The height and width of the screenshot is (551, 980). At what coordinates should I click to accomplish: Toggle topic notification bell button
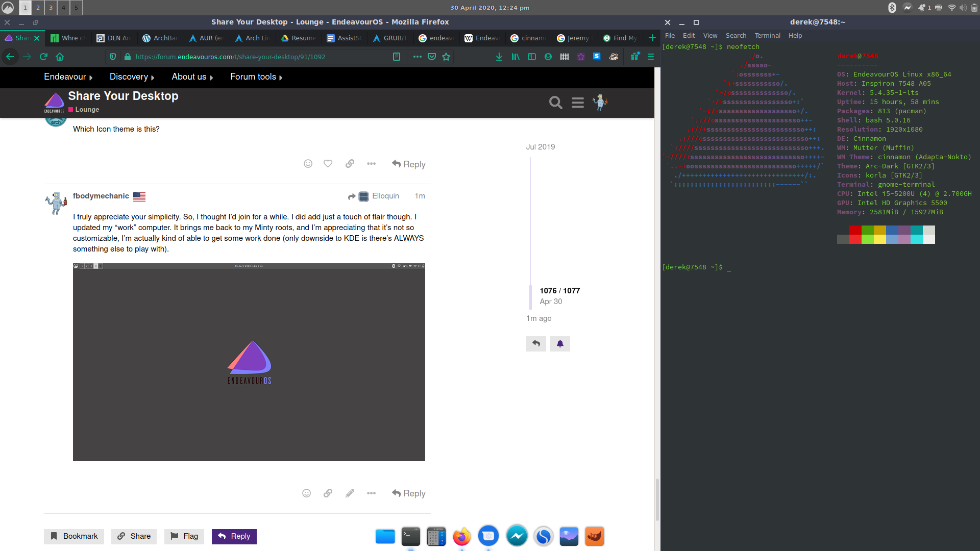[x=560, y=344]
